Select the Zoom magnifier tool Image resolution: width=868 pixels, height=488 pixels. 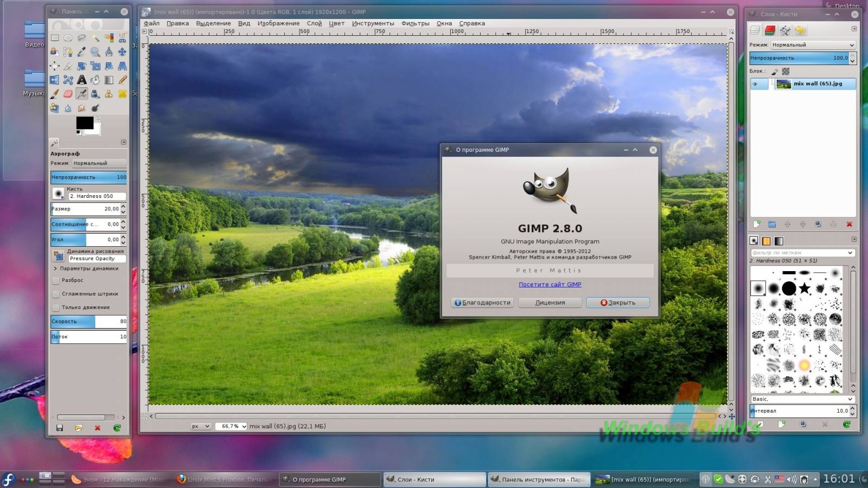click(95, 52)
